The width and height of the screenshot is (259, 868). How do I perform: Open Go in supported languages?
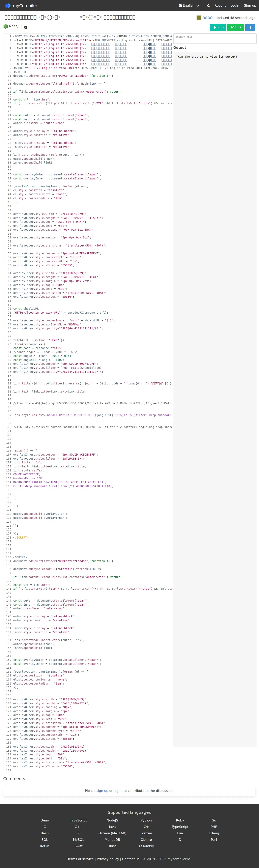(x=214, y=820)
